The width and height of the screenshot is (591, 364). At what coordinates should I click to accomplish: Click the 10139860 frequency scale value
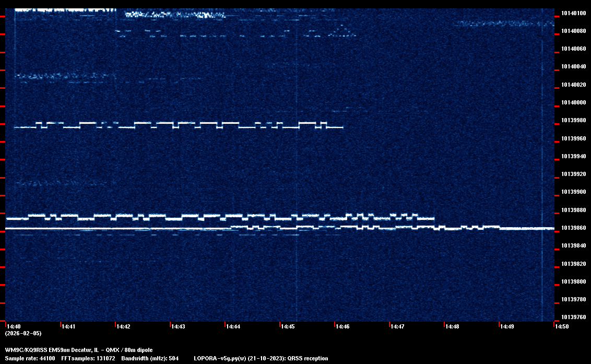point(573,228)
